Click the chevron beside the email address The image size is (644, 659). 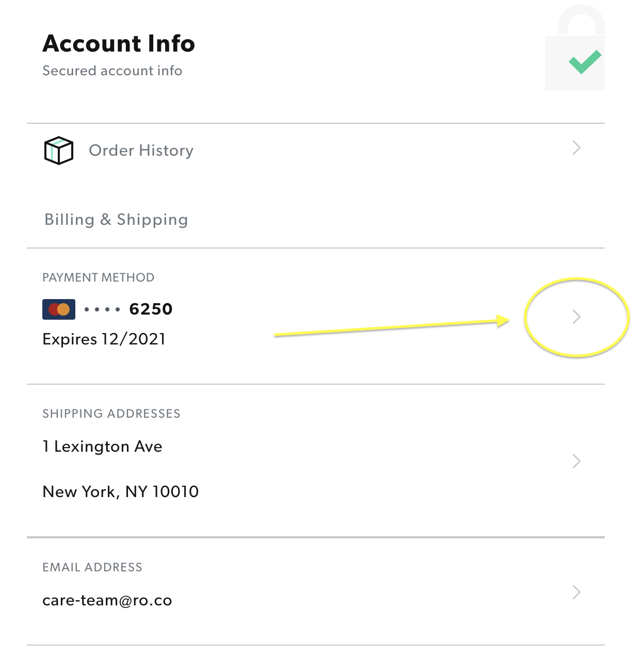(x=576, y=592)
